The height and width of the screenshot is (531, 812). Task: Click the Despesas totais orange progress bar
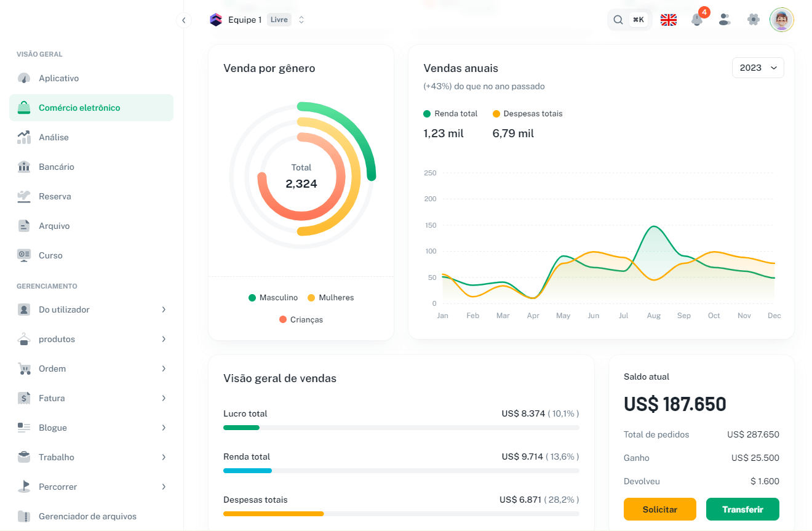tap(274, 514)
